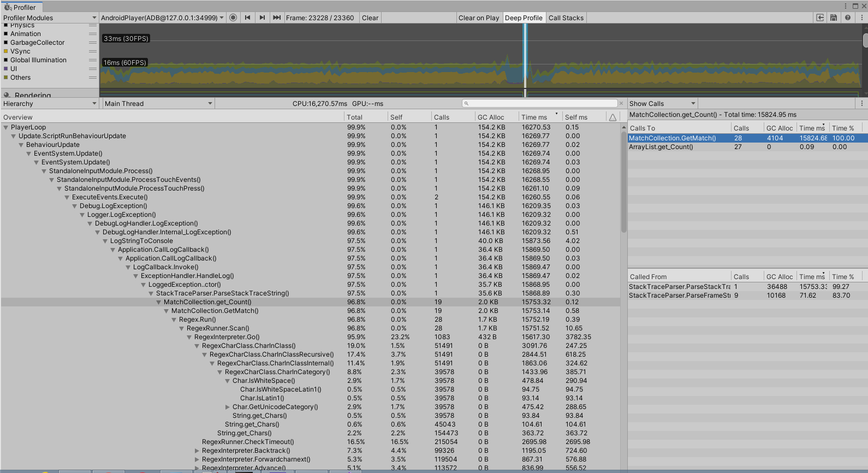The width and height of the screenshot is (868, 473).
Task: Go to previous frame
Action: 247,17
